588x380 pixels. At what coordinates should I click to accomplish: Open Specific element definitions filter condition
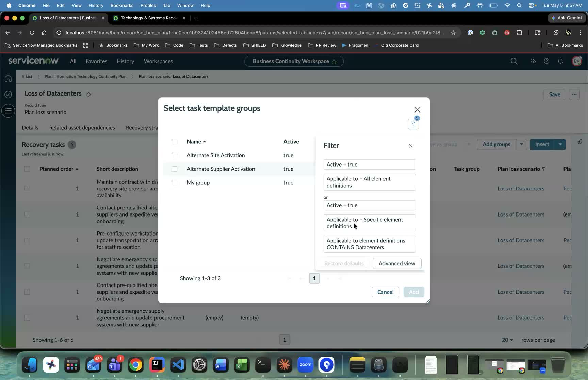coord(370,223)
